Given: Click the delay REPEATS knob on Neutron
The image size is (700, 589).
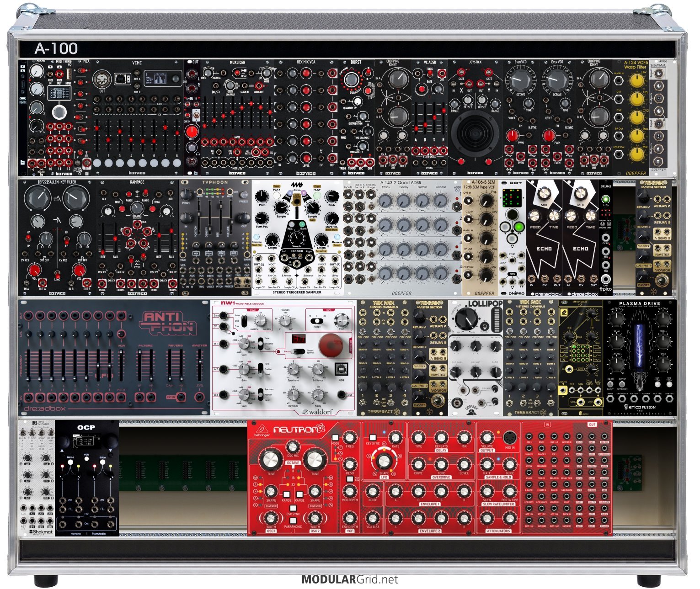Looking at the screenshot, I should point(441,437).
